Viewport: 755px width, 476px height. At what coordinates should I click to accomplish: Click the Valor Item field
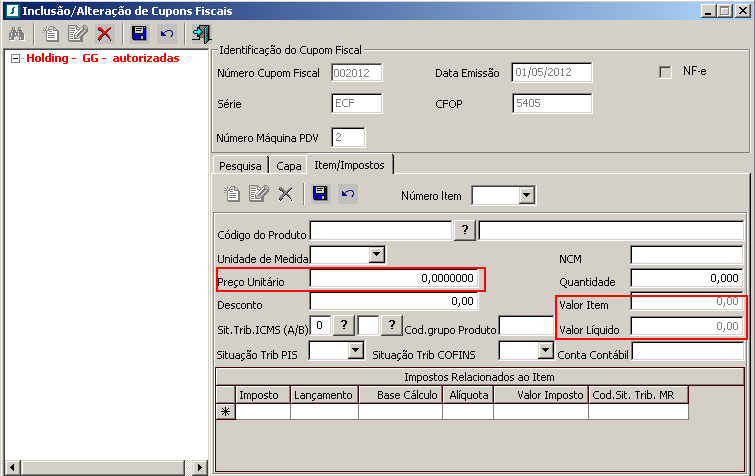click(x=687, y=302)
